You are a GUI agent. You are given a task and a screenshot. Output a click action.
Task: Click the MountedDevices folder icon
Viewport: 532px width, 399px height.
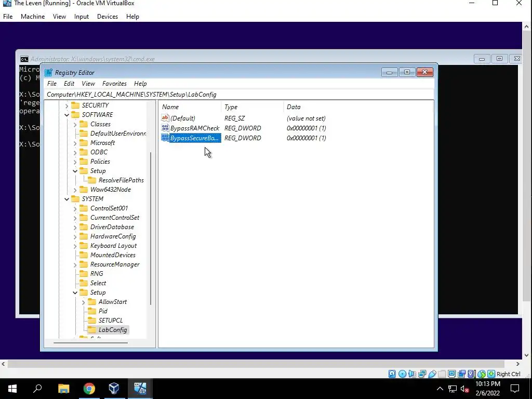coord(84,255)
